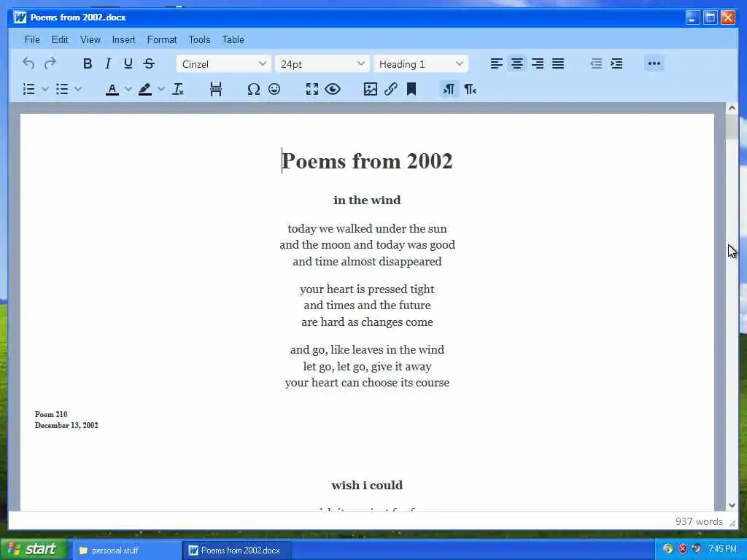Open the emoji picker
The image size is (747, 560).
pyautogui.click(x=274, y=89)
